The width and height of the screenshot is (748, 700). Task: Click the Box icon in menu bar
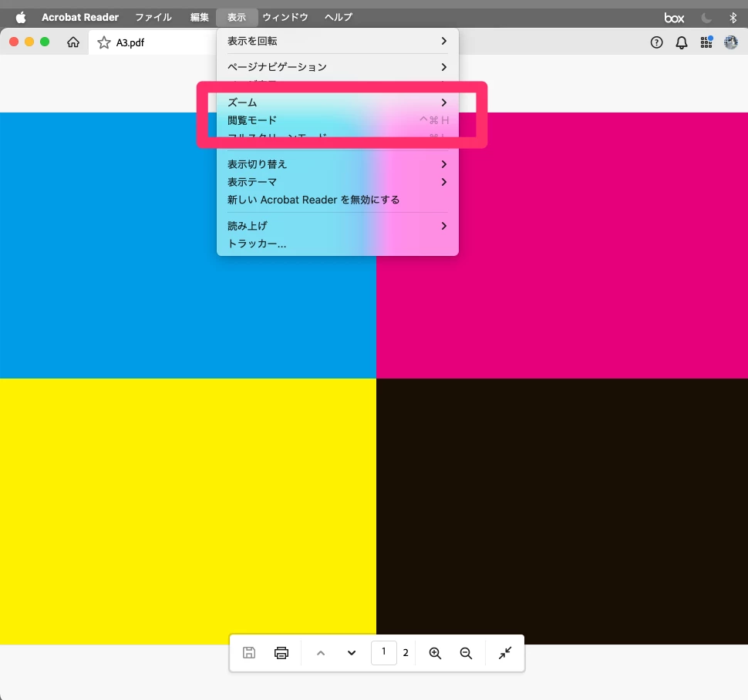(x=674, y=18)
